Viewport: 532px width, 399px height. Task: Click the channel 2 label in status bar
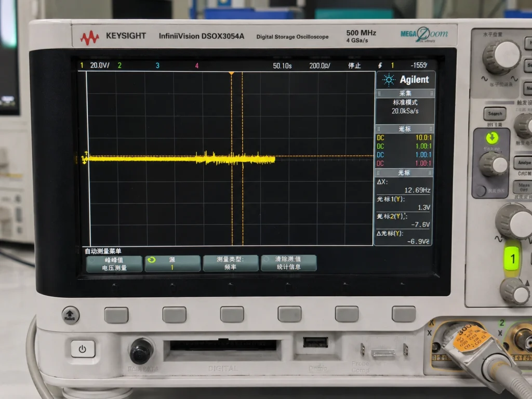[119, 65]
